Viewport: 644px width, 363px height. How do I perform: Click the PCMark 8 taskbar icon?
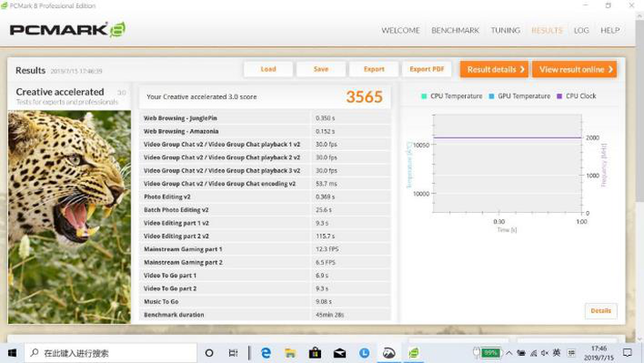[x=414, y=352]
